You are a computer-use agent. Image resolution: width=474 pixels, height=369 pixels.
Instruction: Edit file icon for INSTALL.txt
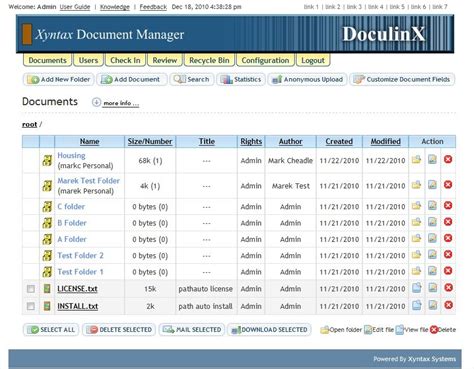click(x=433, y=305)
